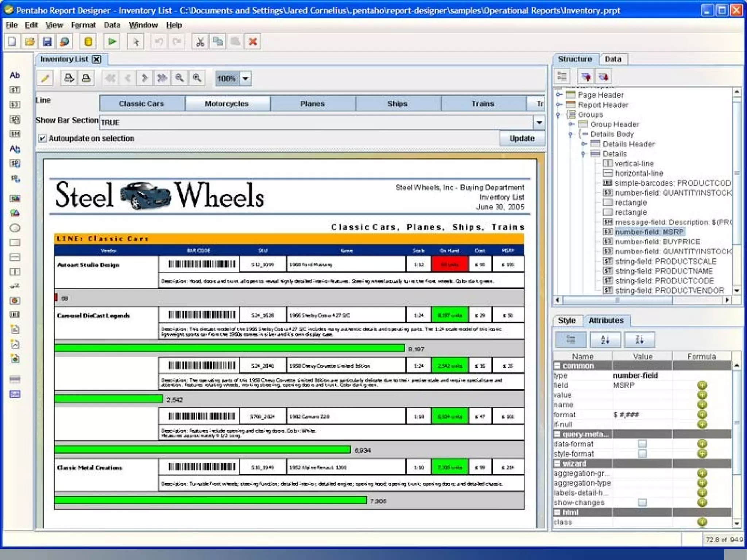The image size is (747, 560).
Task: Open the Format menu
Action: 83,25
